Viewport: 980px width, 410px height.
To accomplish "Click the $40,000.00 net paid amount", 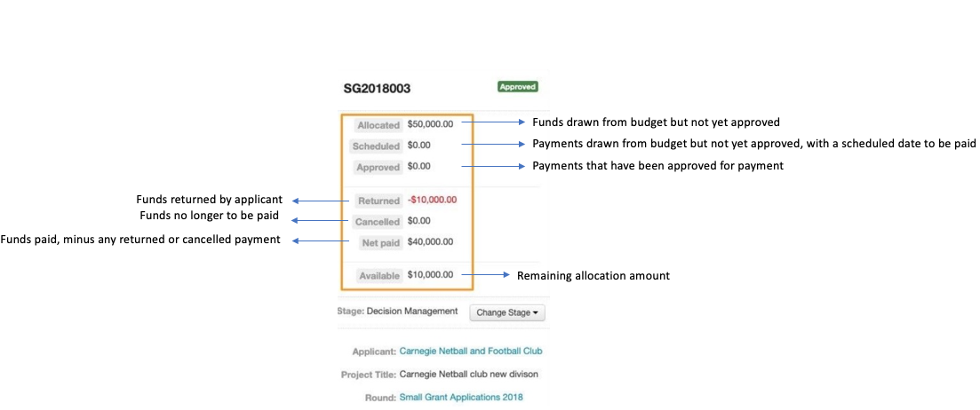I will point(430,241).
